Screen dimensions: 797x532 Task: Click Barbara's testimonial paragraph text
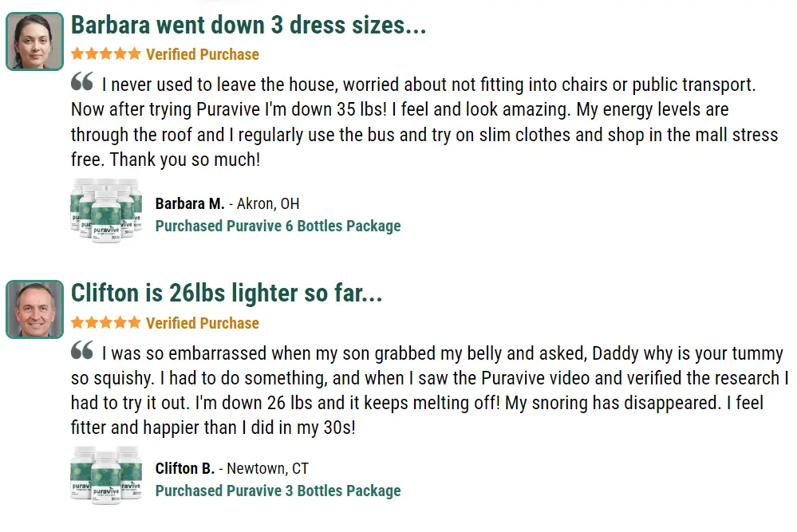424,122
